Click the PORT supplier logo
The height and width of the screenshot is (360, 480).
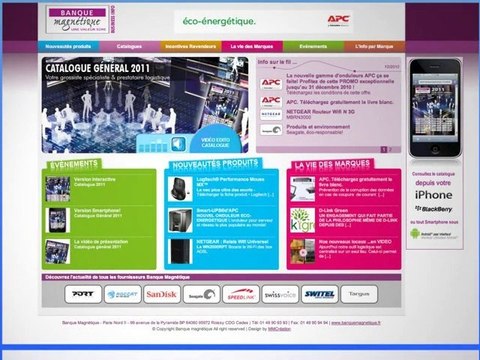point(83,294)
